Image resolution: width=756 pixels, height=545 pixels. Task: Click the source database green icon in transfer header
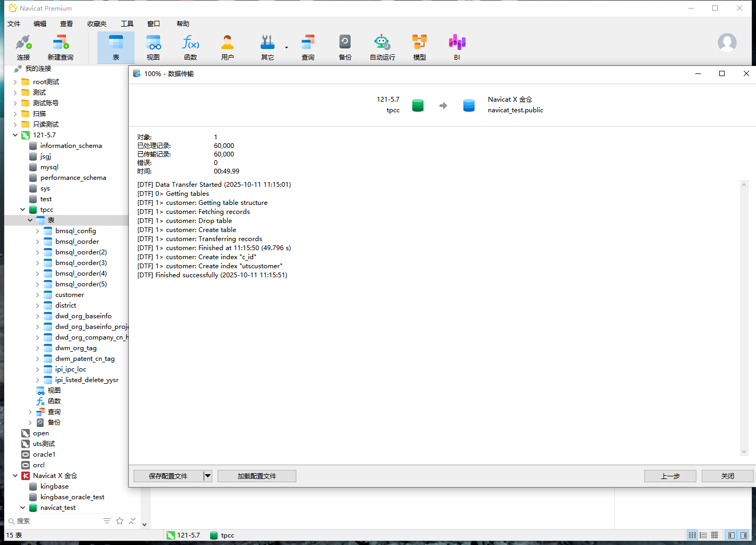point(418,105)
